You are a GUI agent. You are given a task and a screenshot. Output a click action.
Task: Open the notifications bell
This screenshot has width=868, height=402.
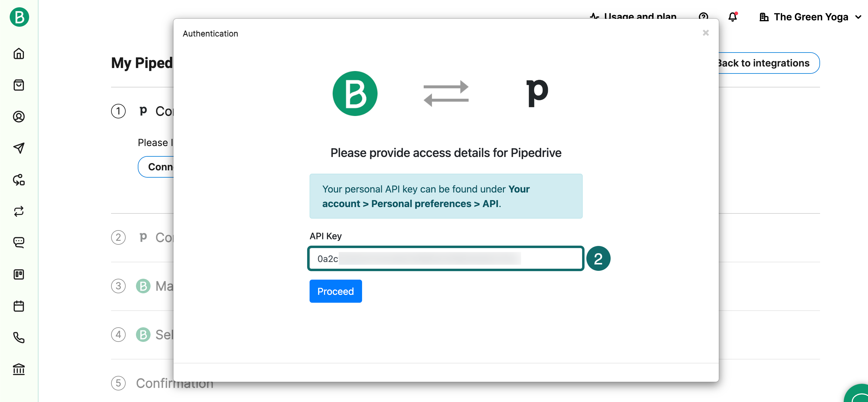(x=733, y=16)
